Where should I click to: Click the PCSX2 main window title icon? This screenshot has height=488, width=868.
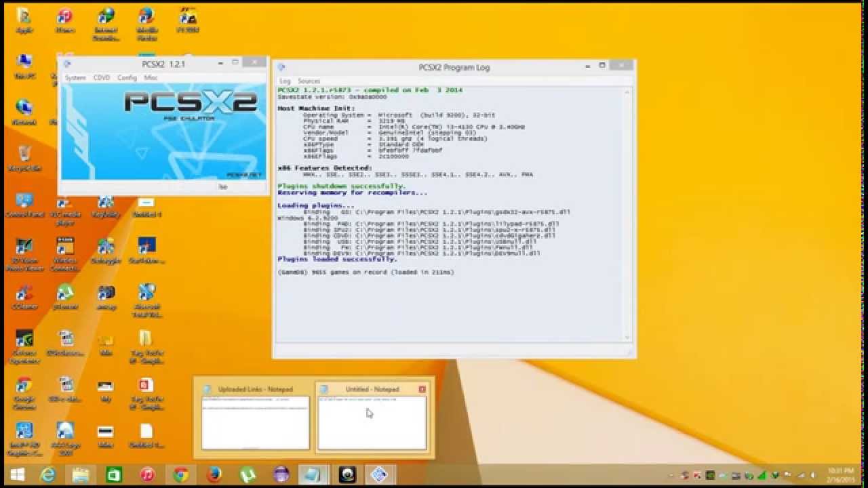pyautogui.click(x=67, y=64)
